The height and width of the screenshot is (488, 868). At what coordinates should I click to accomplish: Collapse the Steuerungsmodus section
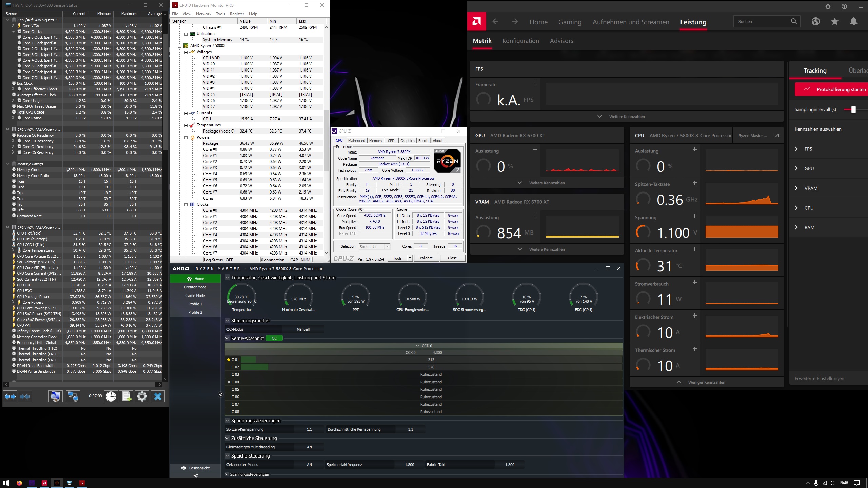tap(227, 321)
